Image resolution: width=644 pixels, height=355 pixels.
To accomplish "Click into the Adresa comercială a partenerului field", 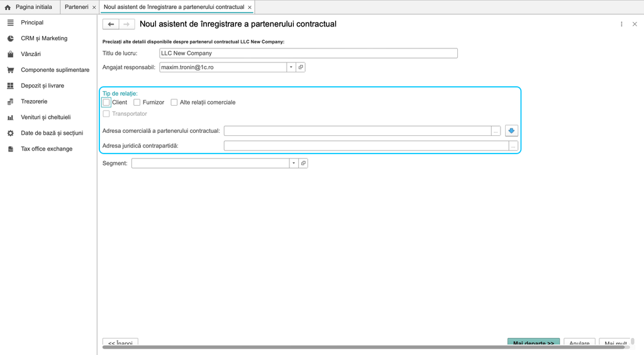I will point(357,131).
